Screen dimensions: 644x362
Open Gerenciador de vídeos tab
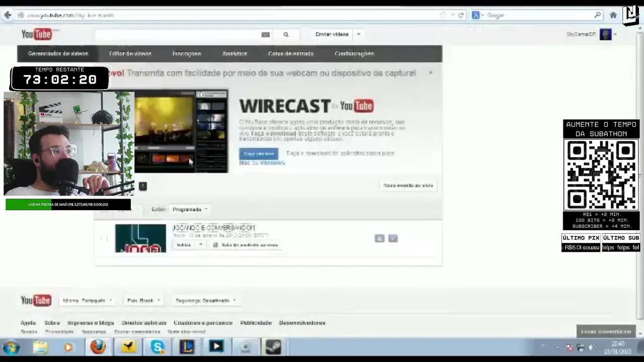coord(58,54)
